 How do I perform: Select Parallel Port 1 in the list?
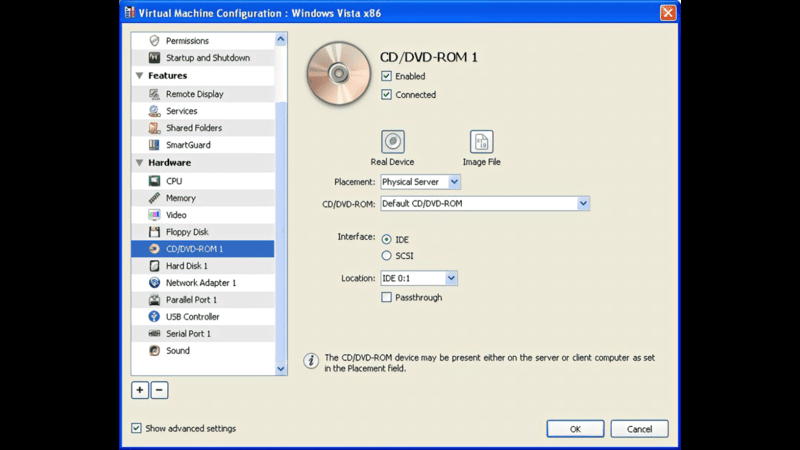coord(203,299)
